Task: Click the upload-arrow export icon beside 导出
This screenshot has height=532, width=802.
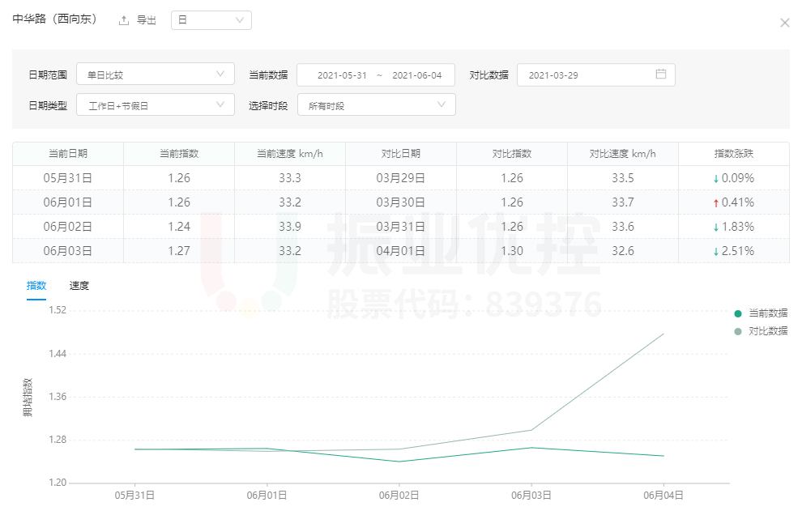Action: 123,20
